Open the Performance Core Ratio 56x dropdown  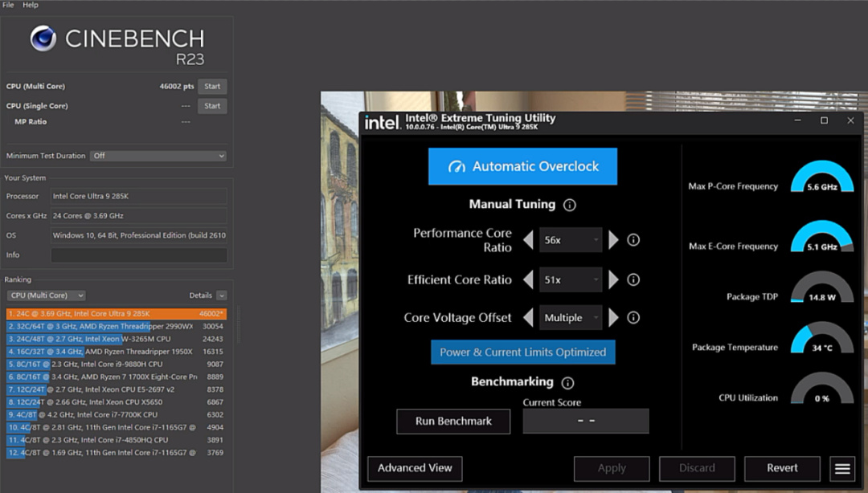(x=571, y=240)
